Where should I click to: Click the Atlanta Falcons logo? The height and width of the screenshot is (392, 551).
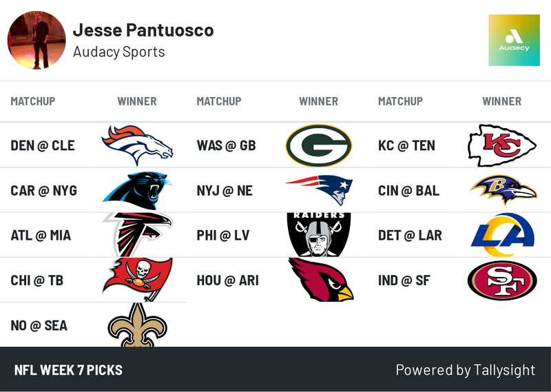pos(137,235)
